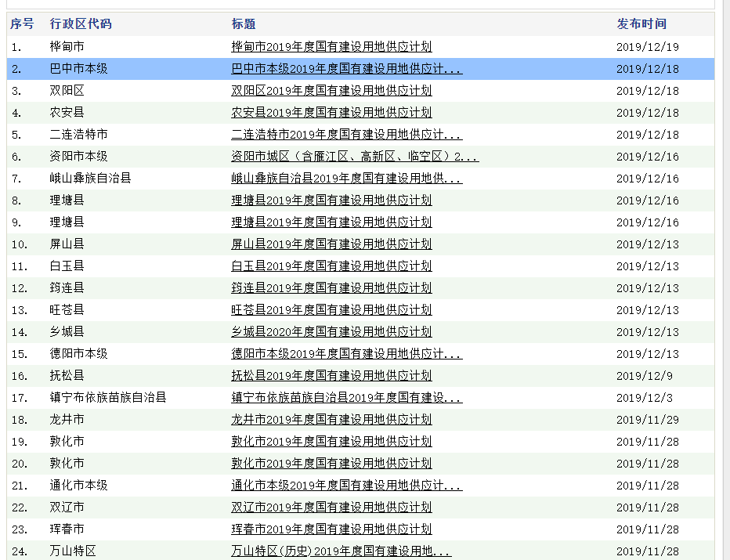Screen dimensions: 730x560
Task: Open link 桦甸市2019年度国有建设用地供应计划
Action: coord(331,46)
